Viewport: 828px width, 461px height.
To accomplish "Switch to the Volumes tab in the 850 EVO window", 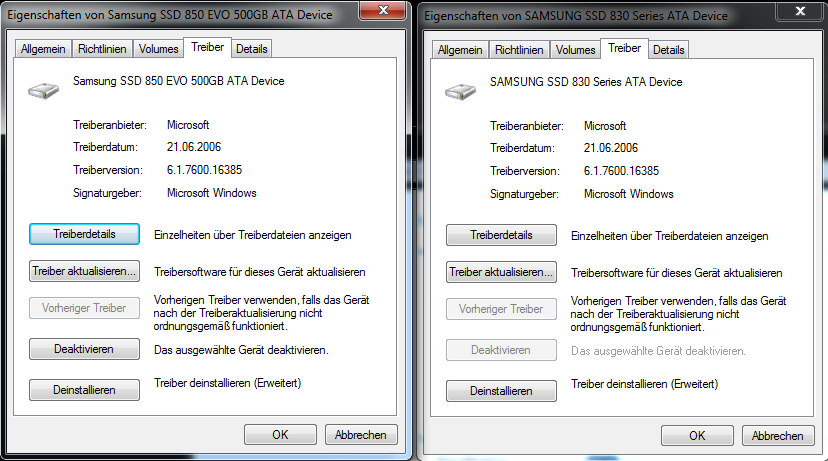I will coord(158,49).
